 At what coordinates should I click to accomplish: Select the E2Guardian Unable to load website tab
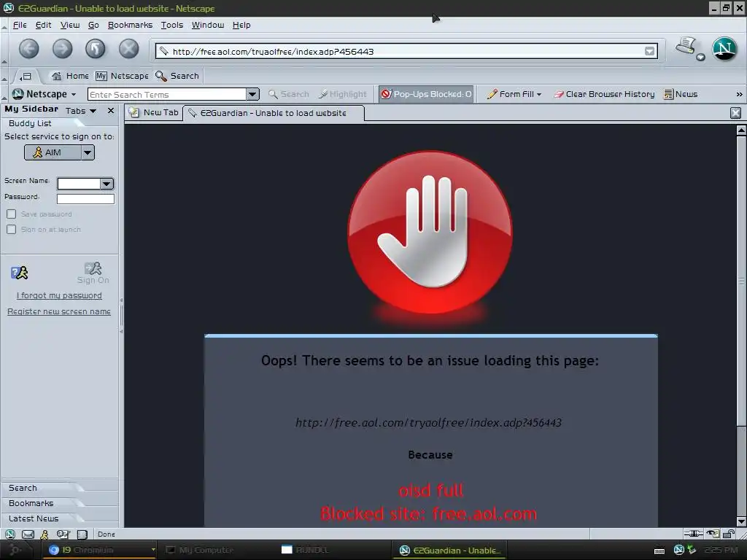click(274, 113)
